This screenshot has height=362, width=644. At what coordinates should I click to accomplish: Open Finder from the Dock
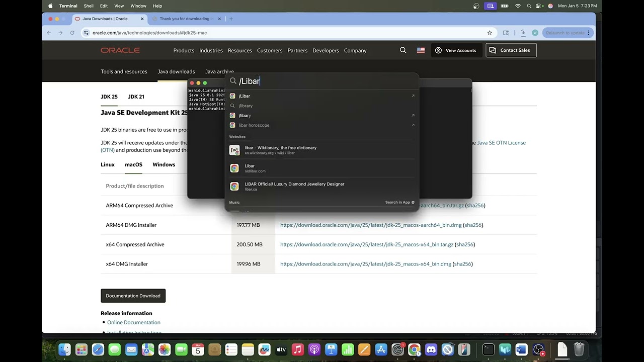[64, 349]
